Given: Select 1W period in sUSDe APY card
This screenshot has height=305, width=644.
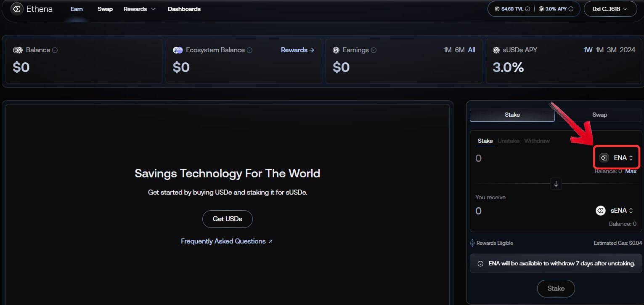Looking at the screenshot, I should tap(588, 50).
